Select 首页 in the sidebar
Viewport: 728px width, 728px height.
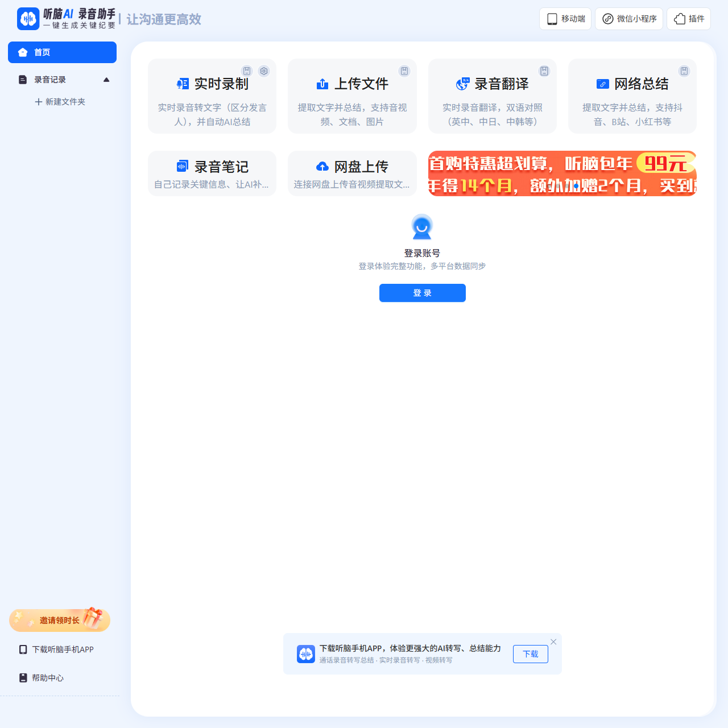[62, 52]
